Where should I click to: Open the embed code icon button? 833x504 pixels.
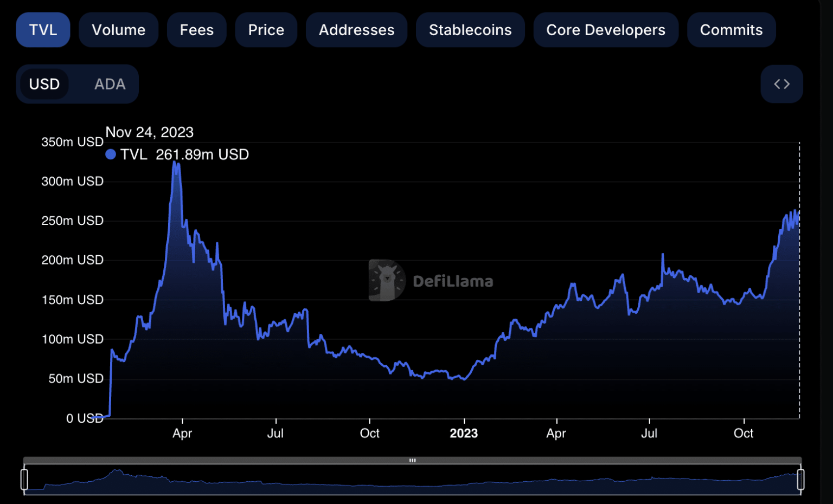[781, 84]
